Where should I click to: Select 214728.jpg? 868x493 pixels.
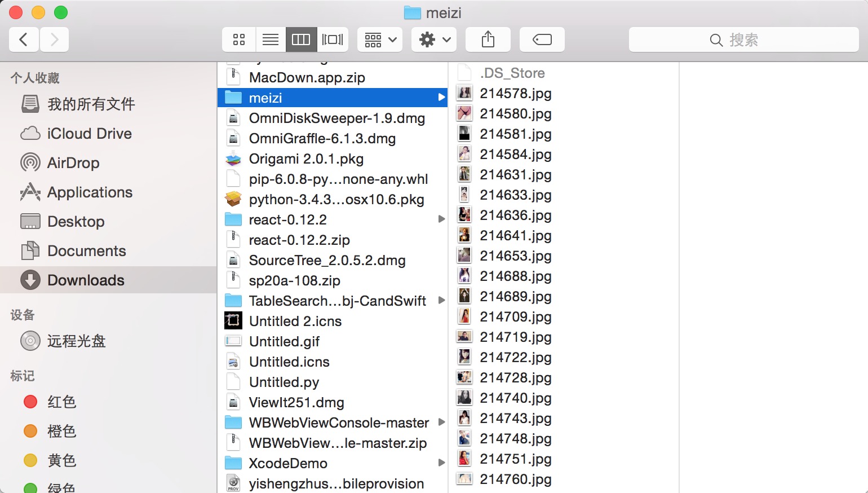point(564,378)
